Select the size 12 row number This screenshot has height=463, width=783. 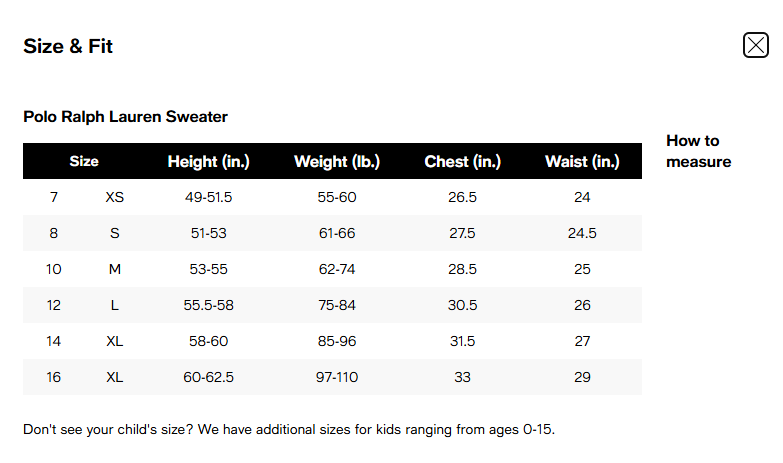pyautogui.click(x=54, y=305)
